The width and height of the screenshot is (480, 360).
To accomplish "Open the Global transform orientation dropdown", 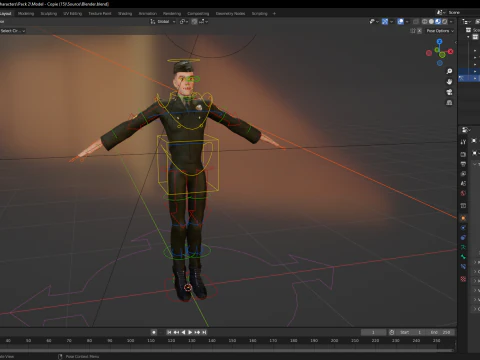I will click(x=163, y=22).
